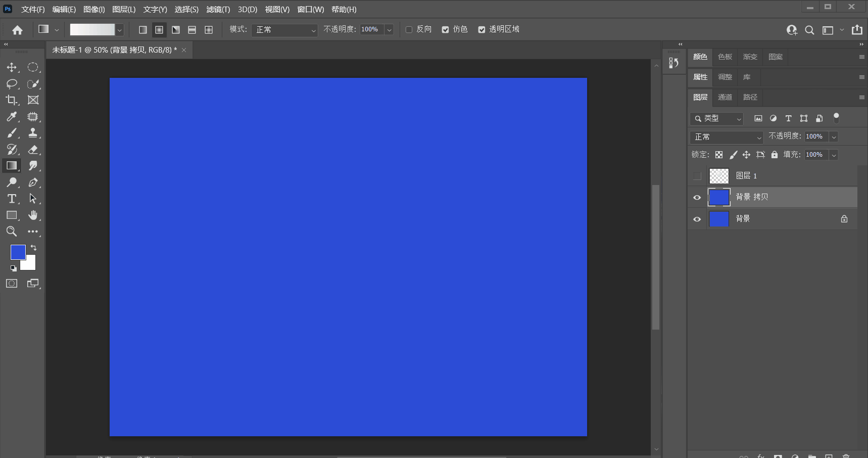Click the 背景 layer thumbnail
Screen dimensions: 868x458
[719, 219]
